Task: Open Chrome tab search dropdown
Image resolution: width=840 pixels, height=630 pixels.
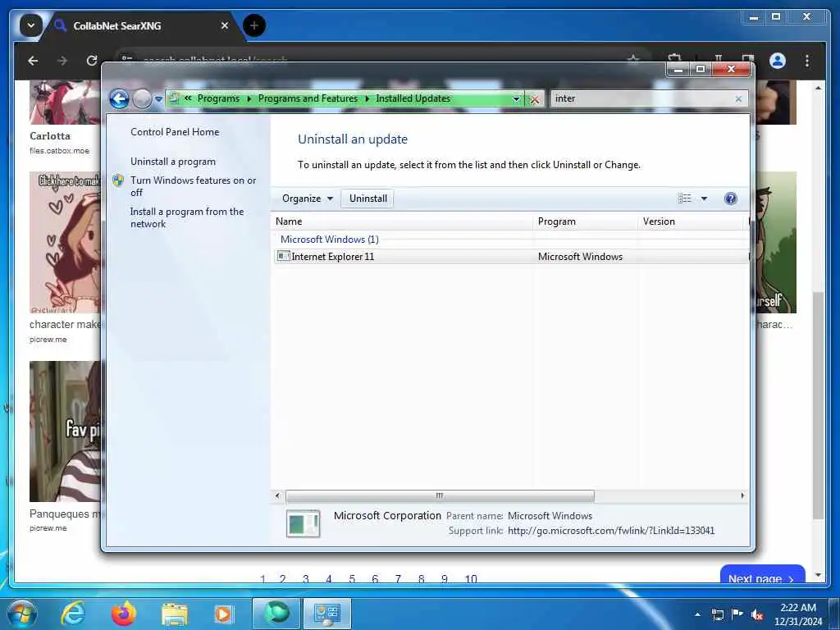Action: click(31, 25)
